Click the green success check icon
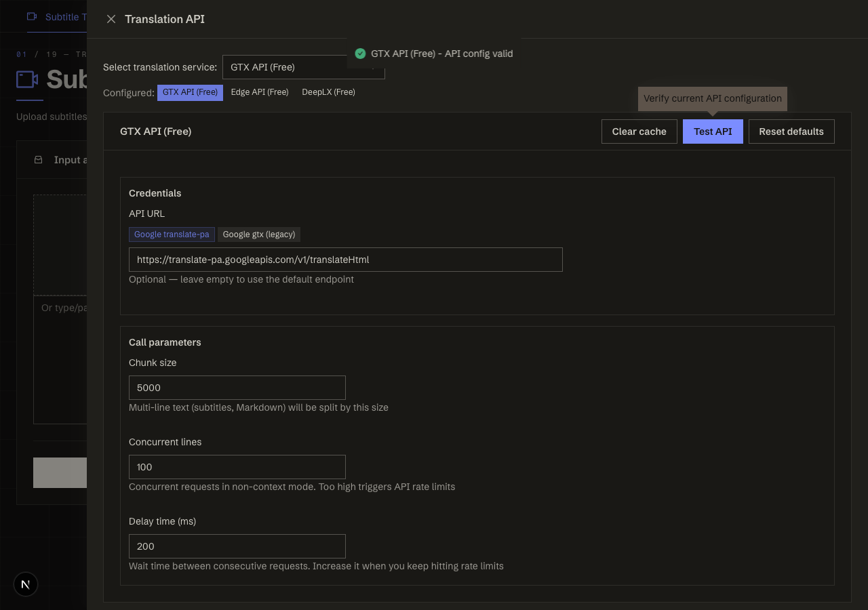This screenshot has width=868, height=610. point(360,54)
